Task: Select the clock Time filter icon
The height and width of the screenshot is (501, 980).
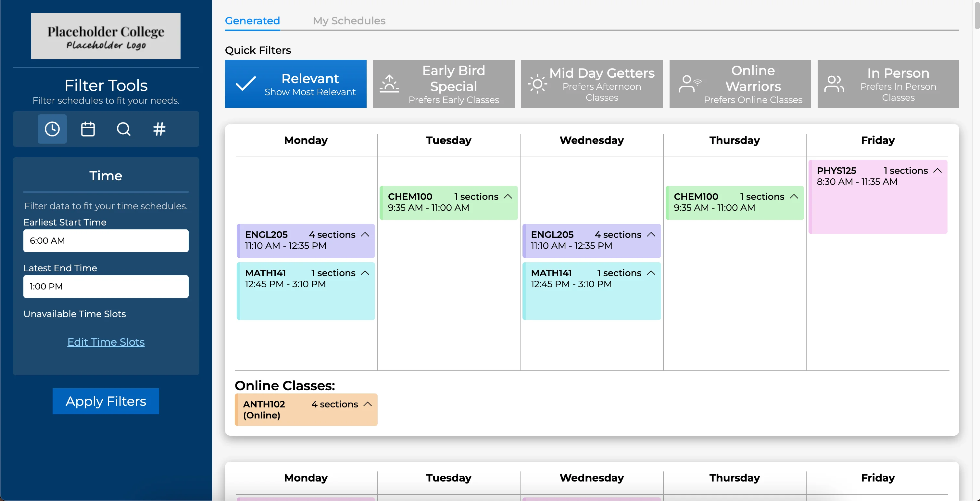Action: click(x=52, y=129)
